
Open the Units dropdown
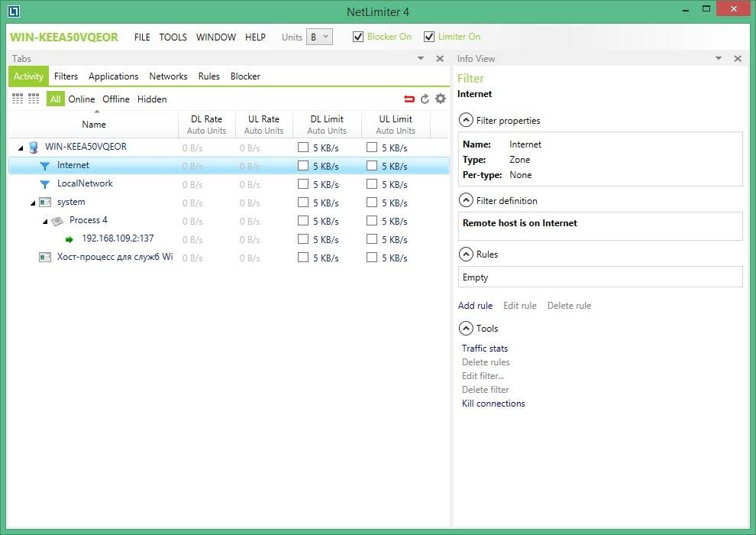[319, 37]
